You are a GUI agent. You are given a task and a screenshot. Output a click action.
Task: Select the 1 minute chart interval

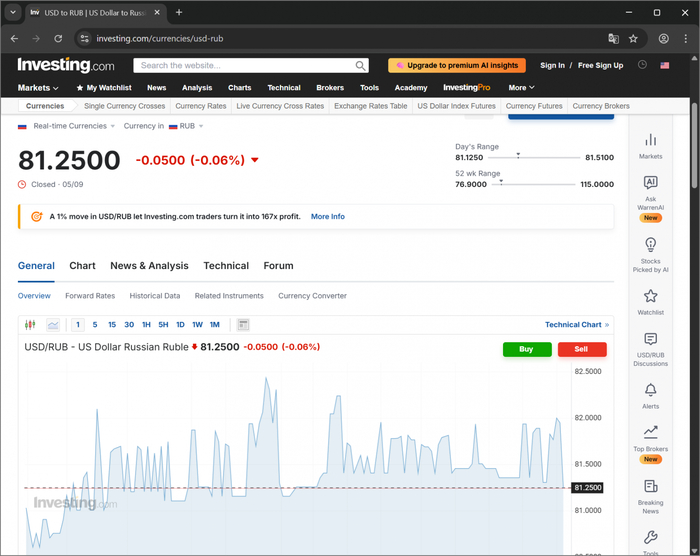point(78,325)
